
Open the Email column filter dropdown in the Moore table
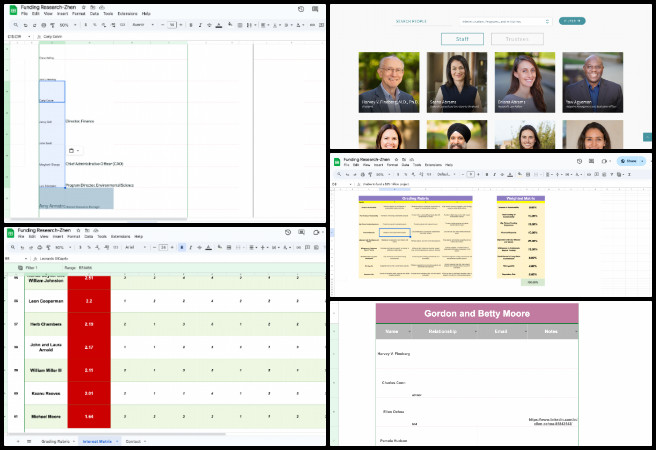525,332
